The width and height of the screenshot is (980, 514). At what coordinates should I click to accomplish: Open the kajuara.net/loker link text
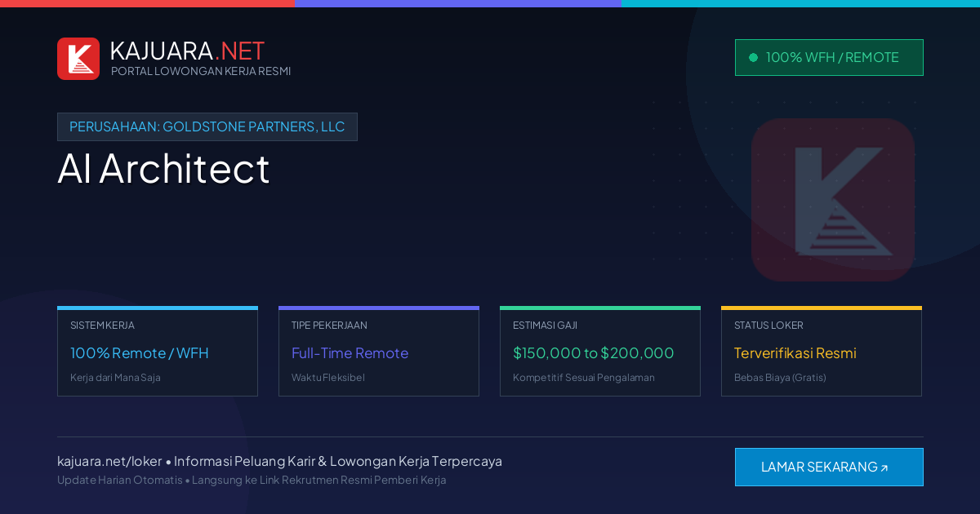(109, 461)
